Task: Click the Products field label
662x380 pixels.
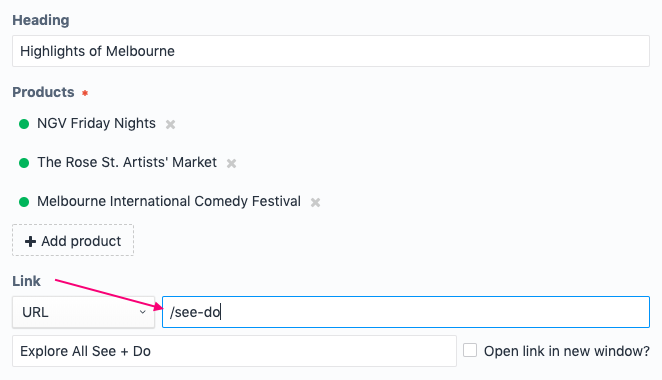Action: point(43,92)
